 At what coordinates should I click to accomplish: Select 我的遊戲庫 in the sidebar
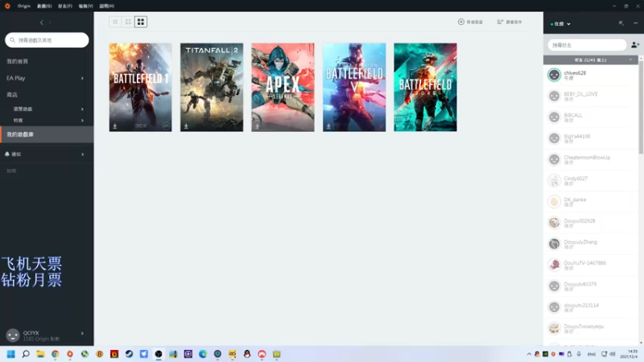click(47, 134)
